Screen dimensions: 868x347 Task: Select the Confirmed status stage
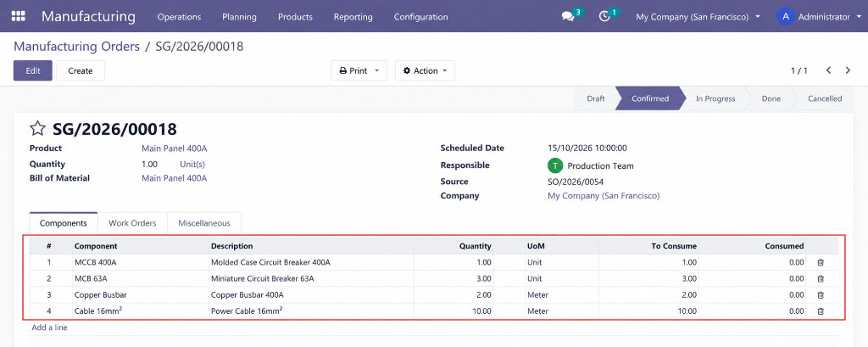point(650,98)
